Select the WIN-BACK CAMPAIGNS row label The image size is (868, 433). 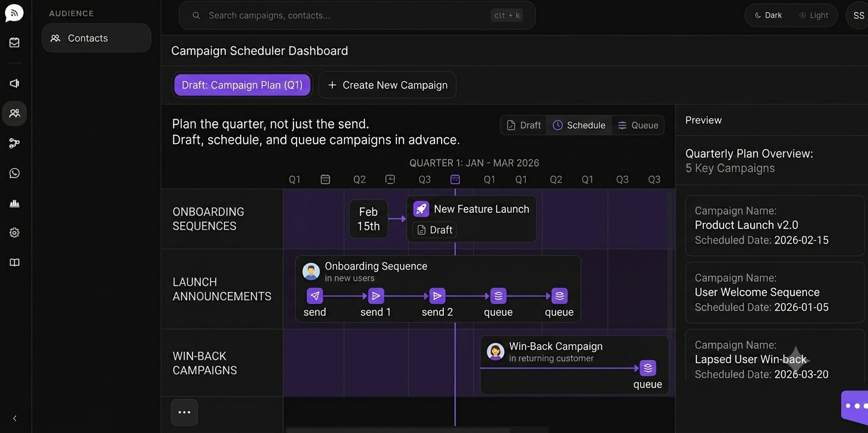[205, 363]
